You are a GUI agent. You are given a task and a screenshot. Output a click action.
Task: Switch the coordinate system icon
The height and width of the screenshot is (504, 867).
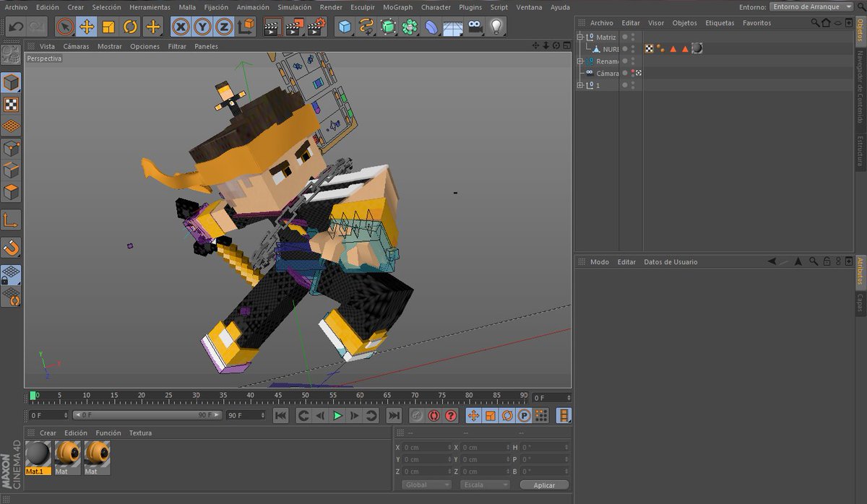(246, 27)
